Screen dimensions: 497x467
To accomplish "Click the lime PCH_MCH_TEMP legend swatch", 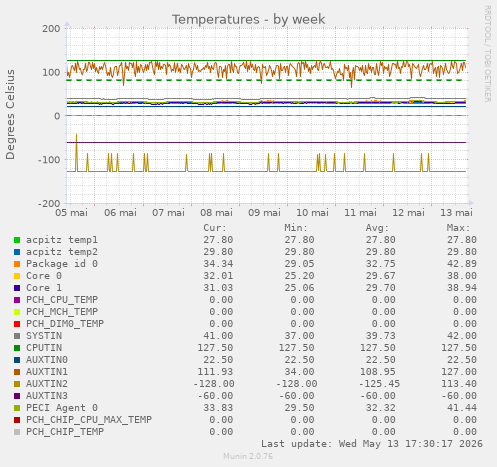I will (x=17, y=312).
